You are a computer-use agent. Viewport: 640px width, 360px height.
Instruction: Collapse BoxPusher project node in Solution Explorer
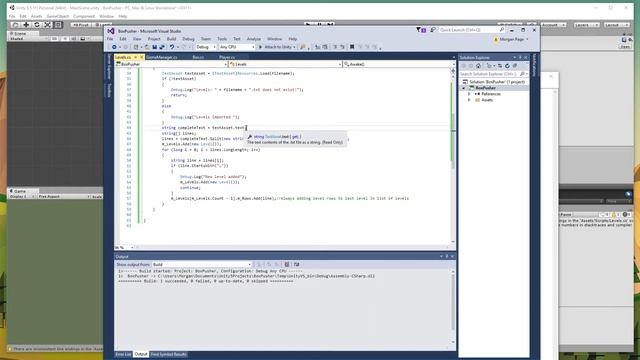[463, 88]
